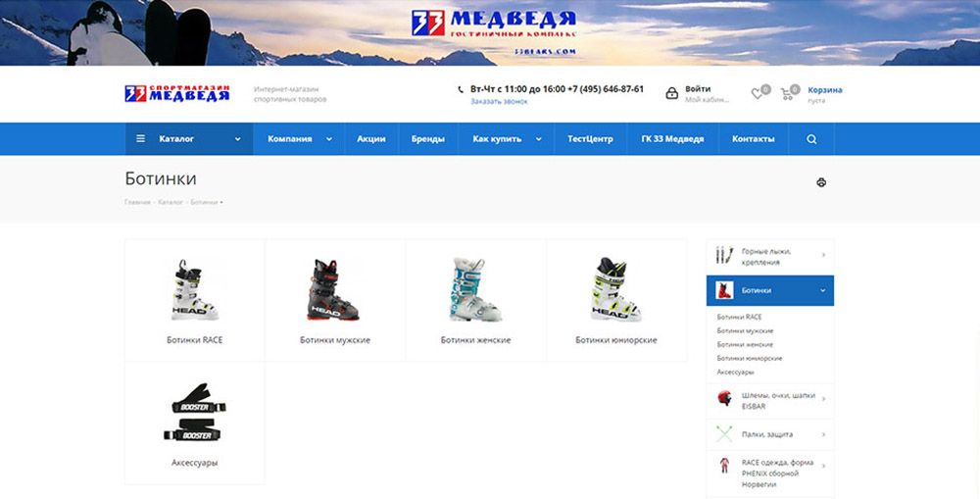
Task: Select Ботинки юниорские in sidebar list
Action: [x=750, y=358]
